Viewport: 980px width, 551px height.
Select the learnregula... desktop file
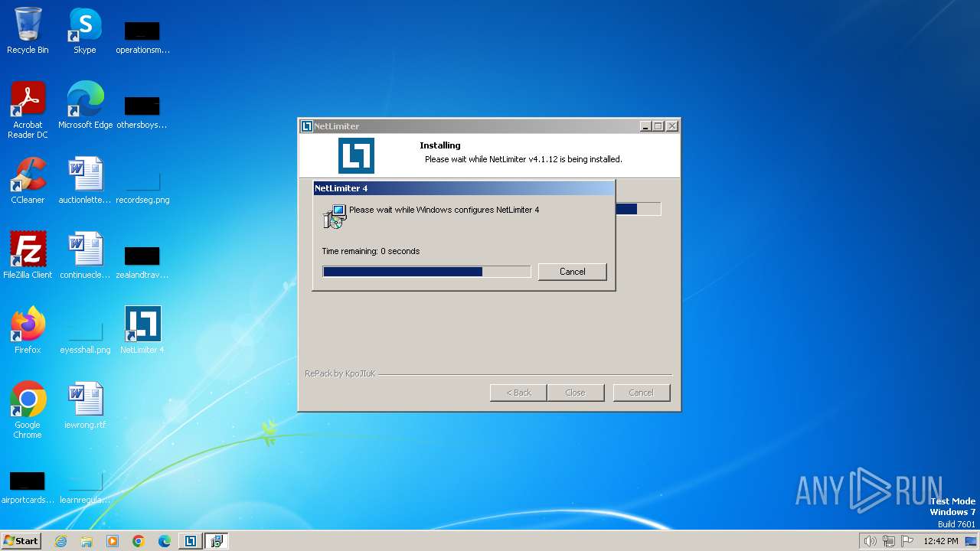tap(85, 487)
